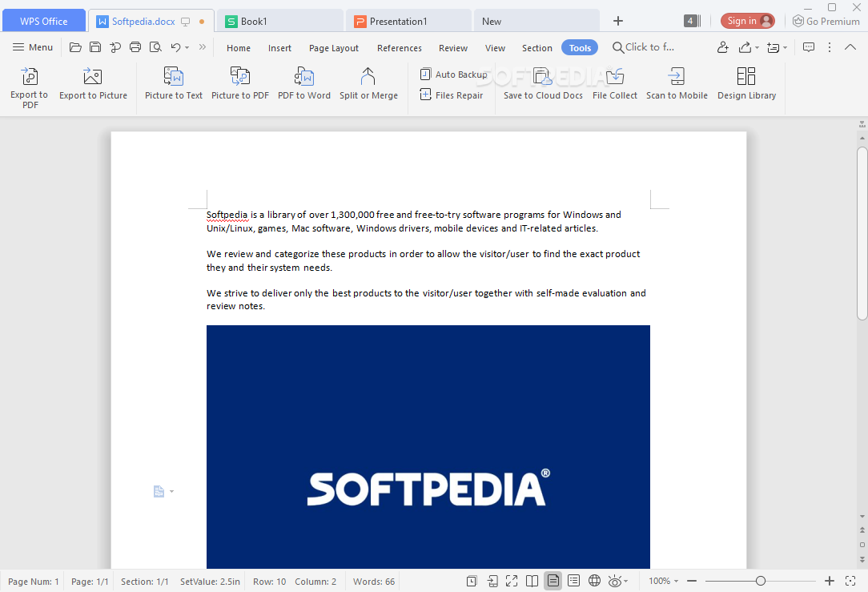Screen dimensions: 868x592
Task: Click Save to Cloud Docs
Action: (x=543, y=83)
